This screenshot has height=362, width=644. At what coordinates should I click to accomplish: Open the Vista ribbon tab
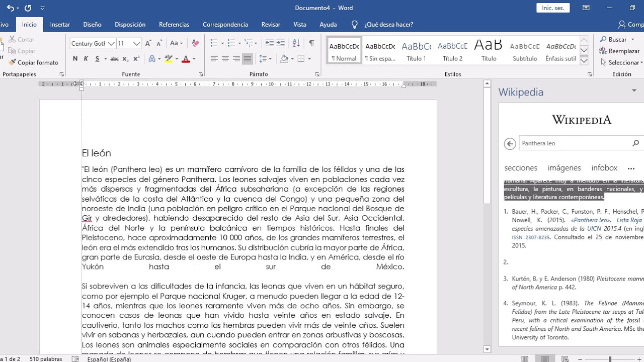pyautogui.click(x=300, y=24)
